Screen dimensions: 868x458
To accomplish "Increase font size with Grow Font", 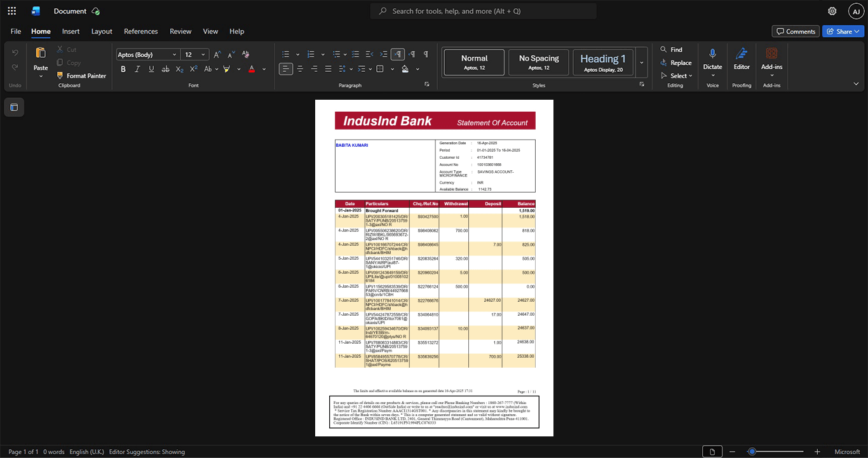I will 217,55.
